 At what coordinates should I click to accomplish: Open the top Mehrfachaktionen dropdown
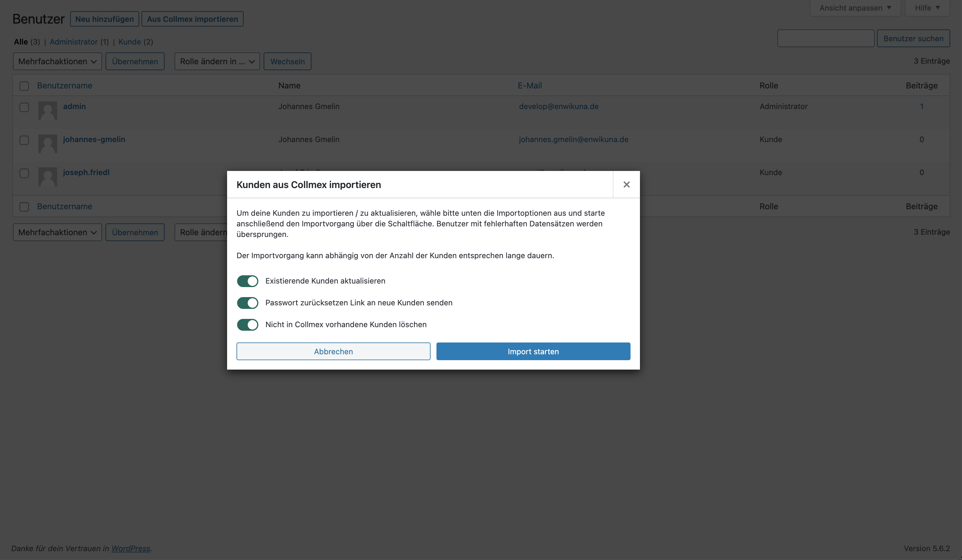pos(57,61)
